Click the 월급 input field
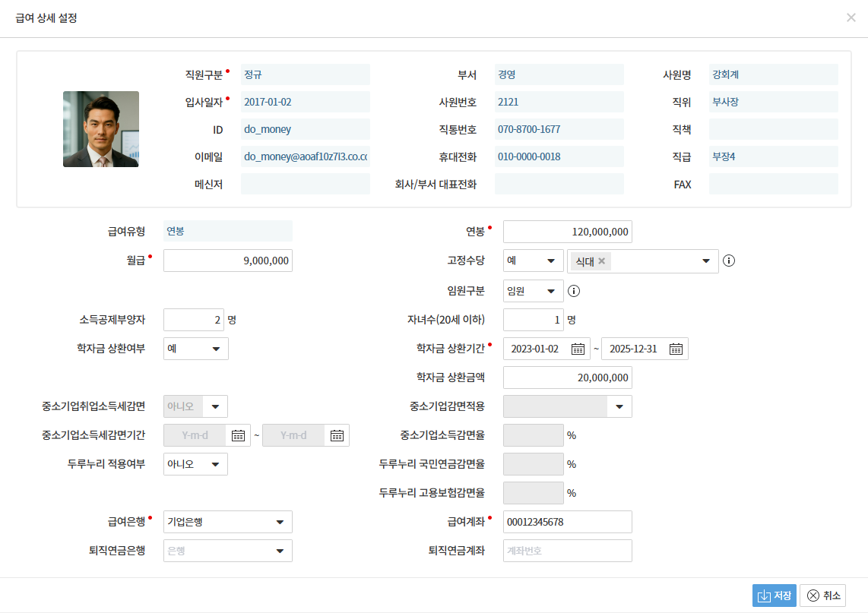The height and width of the screenshot is (613, 868). click(x=227, y=261)
